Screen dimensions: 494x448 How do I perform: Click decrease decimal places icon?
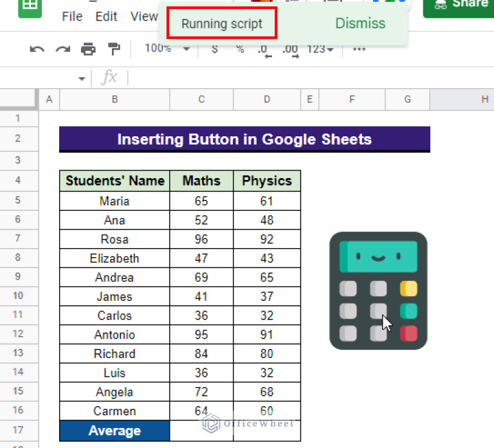(264, 50)
